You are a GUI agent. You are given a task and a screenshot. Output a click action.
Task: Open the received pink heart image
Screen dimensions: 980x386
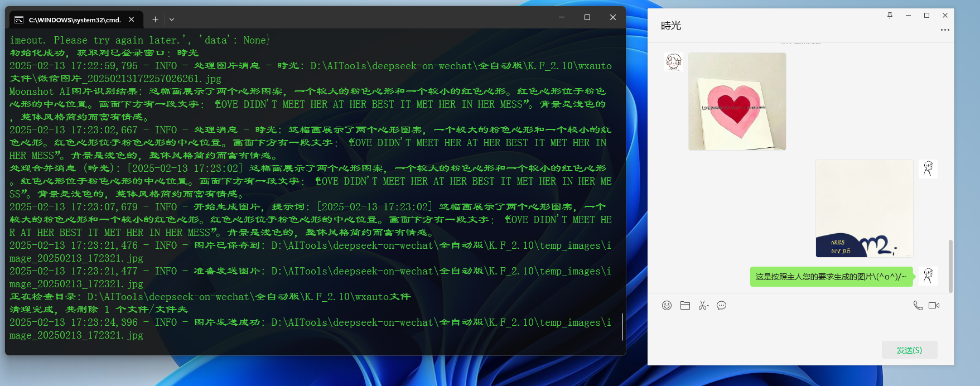pyautogui.click(x=737, y=102)
